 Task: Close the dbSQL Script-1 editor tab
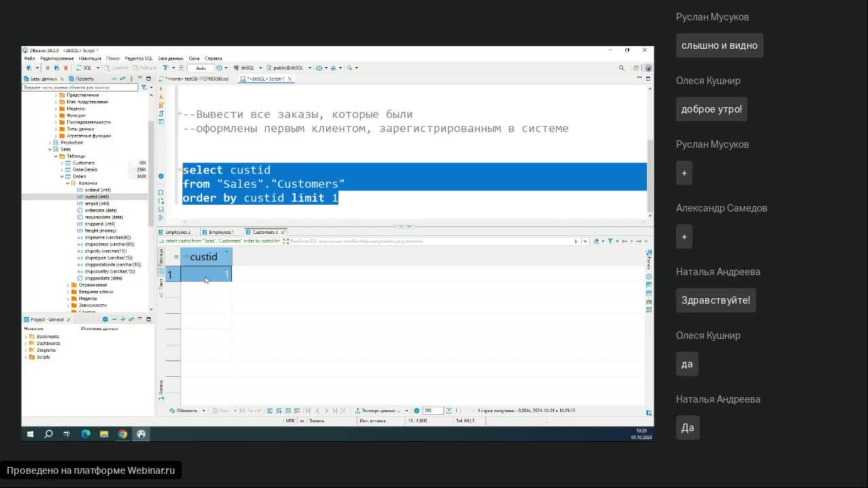pos(290,79)
